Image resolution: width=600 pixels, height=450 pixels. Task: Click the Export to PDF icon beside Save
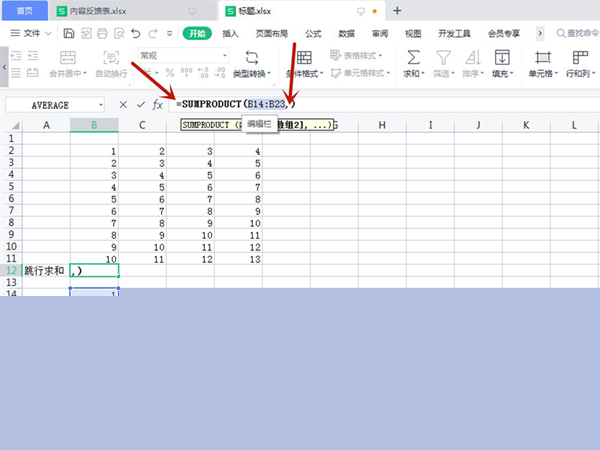[86, 34]
